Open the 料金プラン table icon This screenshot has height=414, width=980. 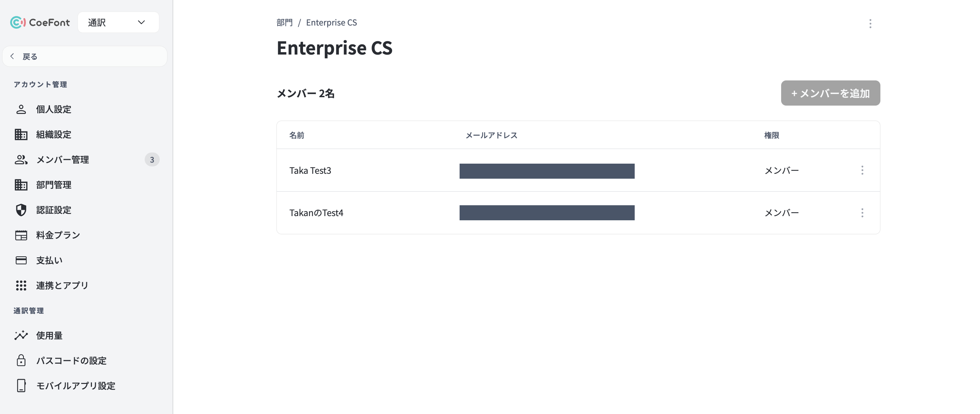[x=21, y=235]
